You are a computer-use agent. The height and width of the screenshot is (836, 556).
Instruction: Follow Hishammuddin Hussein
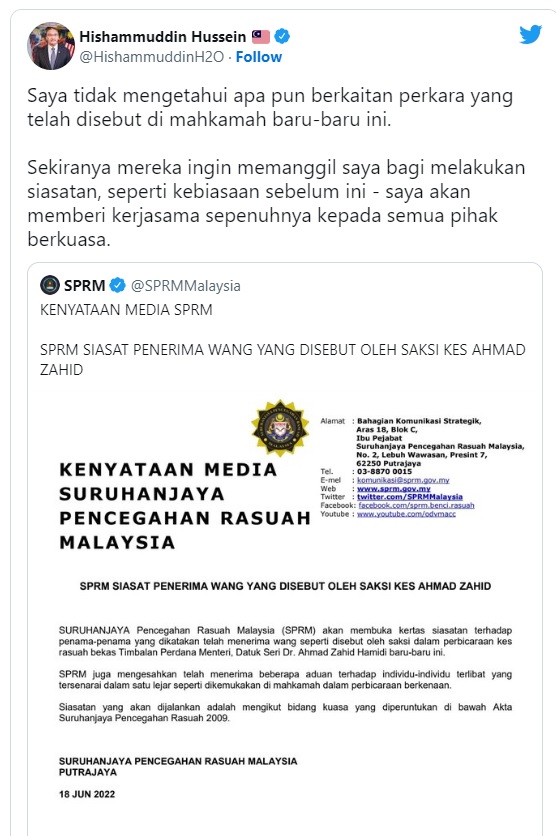[259, 57]
